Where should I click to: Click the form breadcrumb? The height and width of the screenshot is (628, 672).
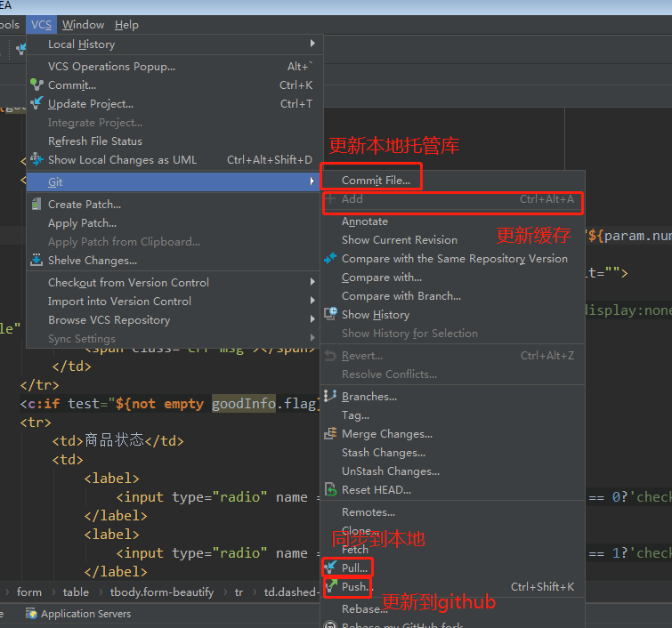pos(29,592)
